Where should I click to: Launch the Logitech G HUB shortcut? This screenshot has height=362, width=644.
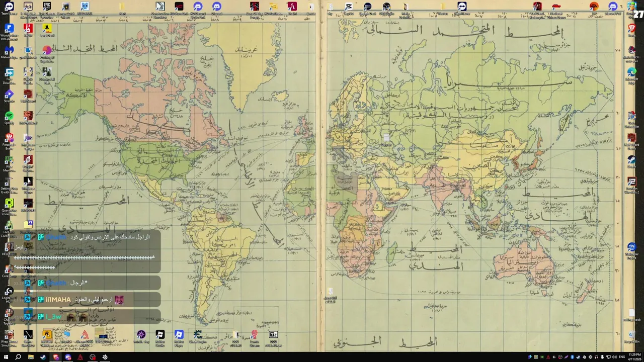[9, 293]
